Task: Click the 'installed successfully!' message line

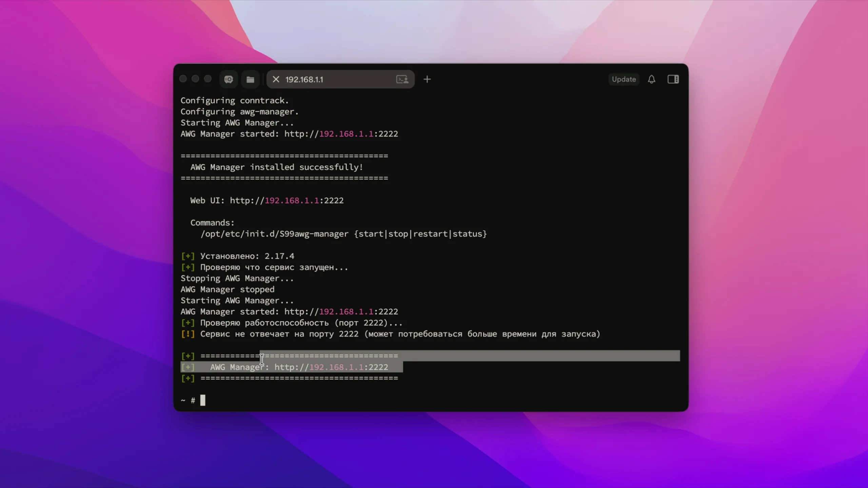Action: (x=277, y=167)
